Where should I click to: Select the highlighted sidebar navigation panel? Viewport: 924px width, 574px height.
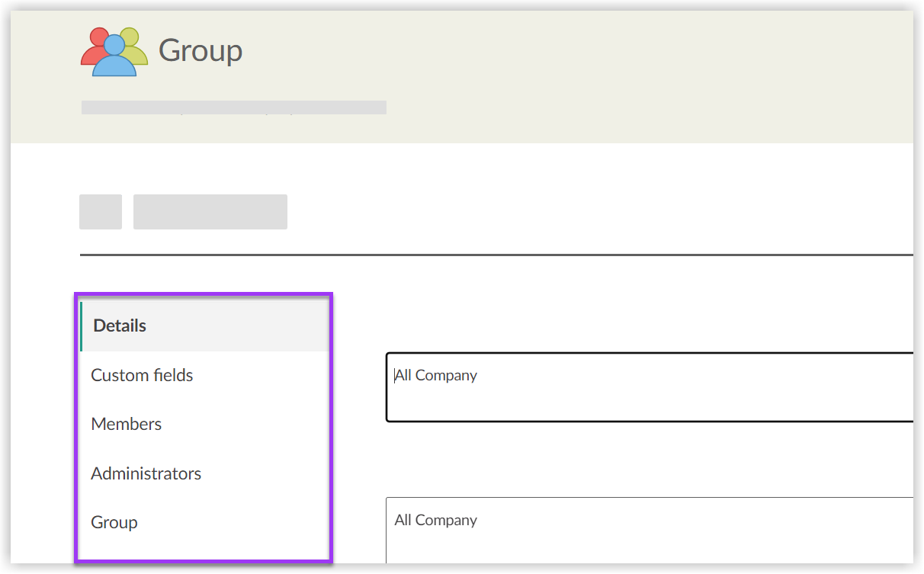204,427
